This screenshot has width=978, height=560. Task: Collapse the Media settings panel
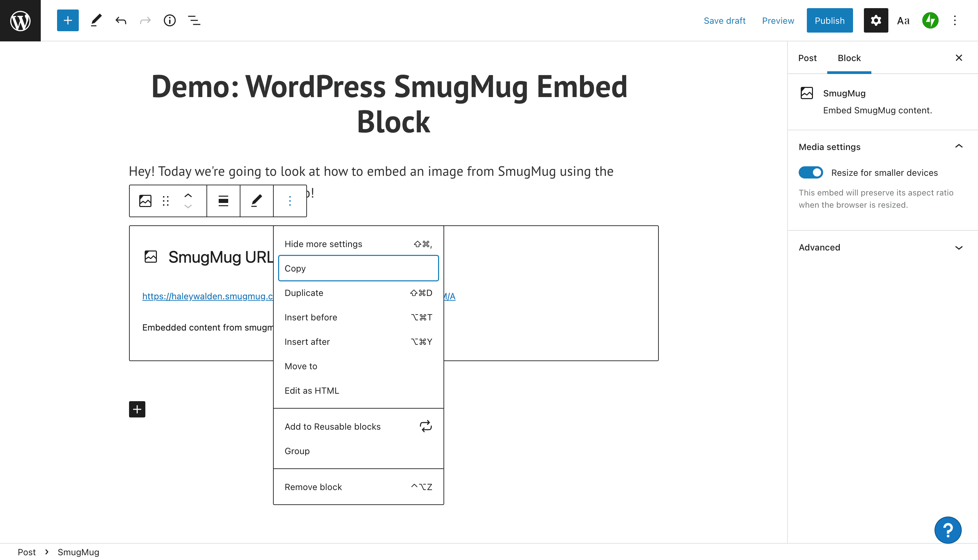pyautogui.click(x=883, y=147)
